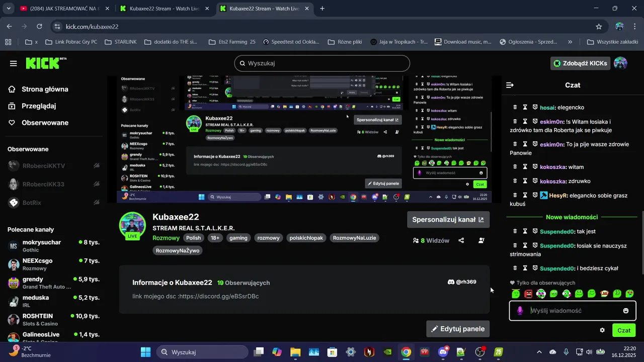The width and height of the screenshot is (644, 362).
Task: Expand hidden bookmarks with the double chevron
Action: point(570,42)
